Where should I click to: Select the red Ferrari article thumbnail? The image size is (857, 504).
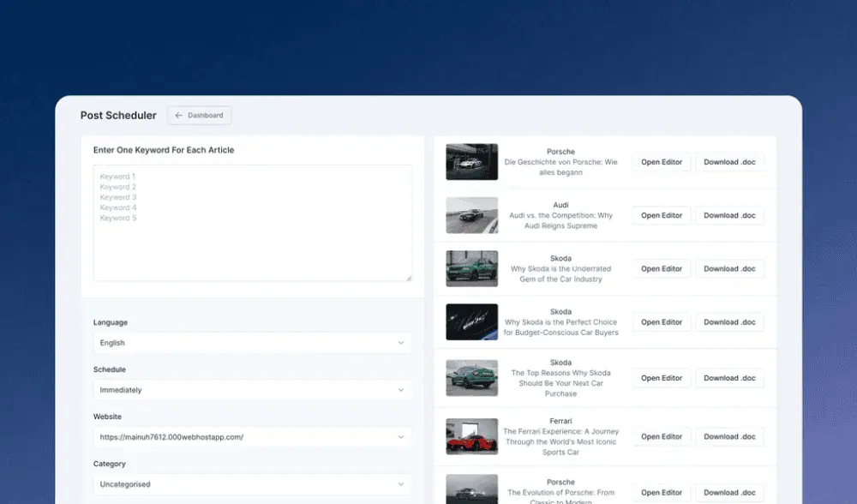point(471,436)
